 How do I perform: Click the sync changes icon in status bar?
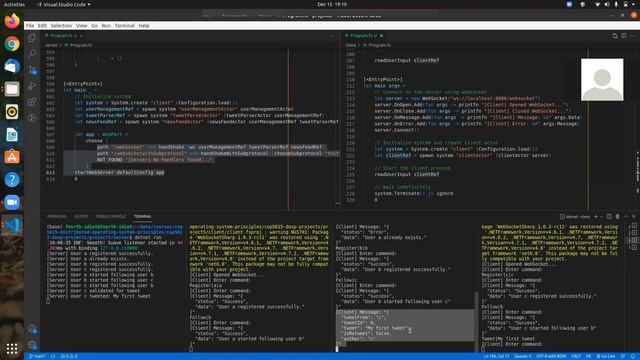click(53, 356)
